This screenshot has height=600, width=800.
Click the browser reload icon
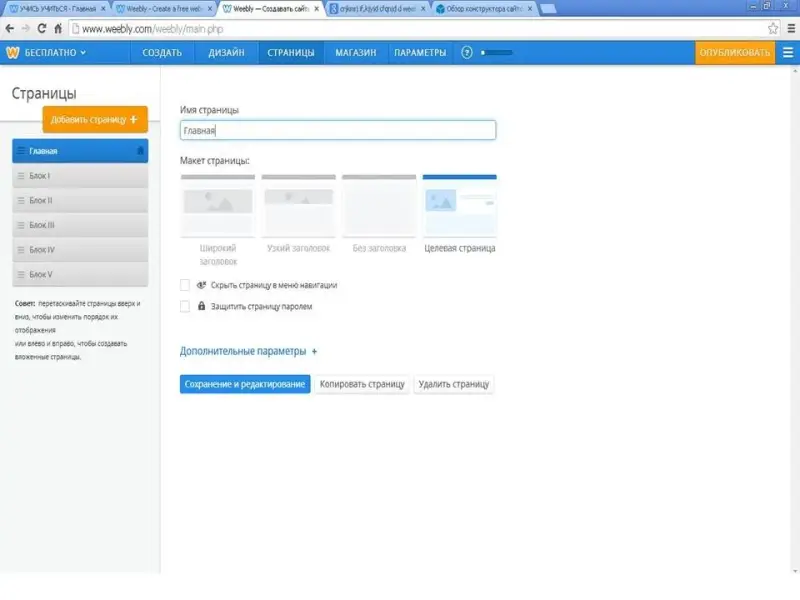pyautogui.click(x=42, y=29)
